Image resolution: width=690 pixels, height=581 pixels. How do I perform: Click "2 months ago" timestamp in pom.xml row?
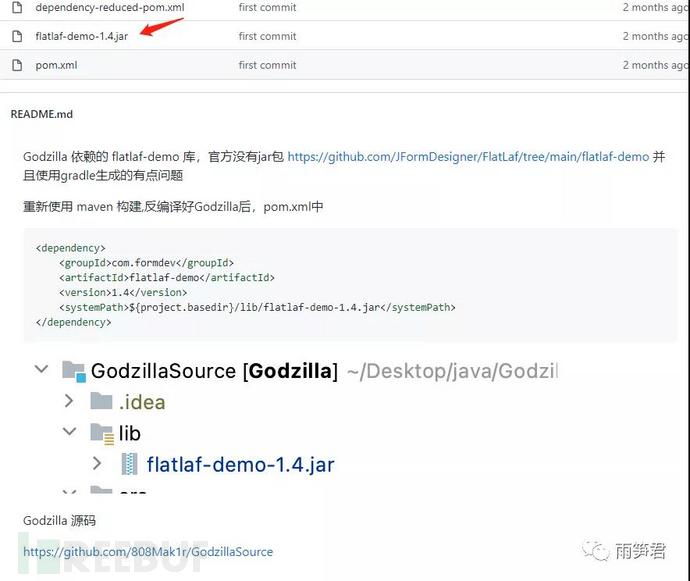[x=655, y=65]
